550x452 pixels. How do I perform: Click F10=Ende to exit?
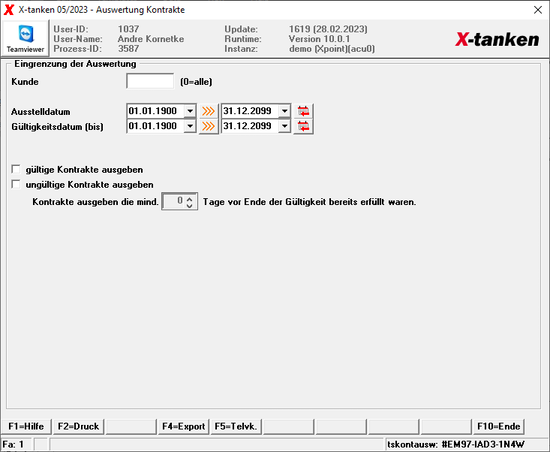(498, 426)
